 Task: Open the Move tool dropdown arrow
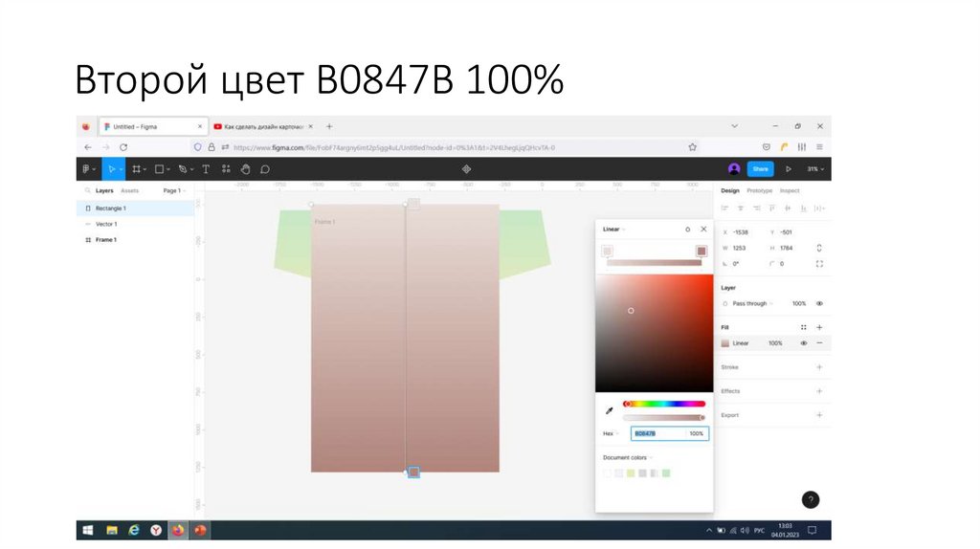121,170
